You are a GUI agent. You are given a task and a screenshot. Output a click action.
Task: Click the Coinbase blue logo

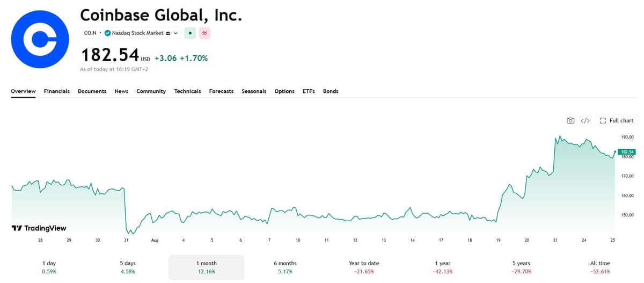click(40, 40)
